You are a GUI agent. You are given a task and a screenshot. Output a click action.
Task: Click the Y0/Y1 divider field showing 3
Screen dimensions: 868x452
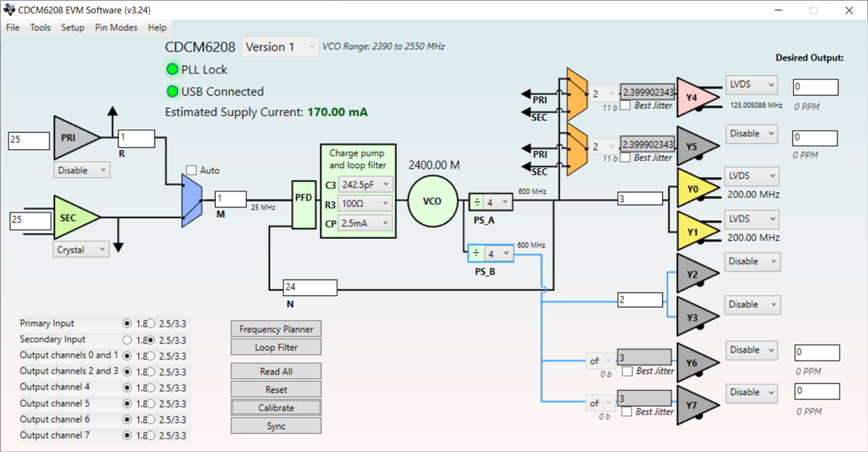(x=640, y=199)
